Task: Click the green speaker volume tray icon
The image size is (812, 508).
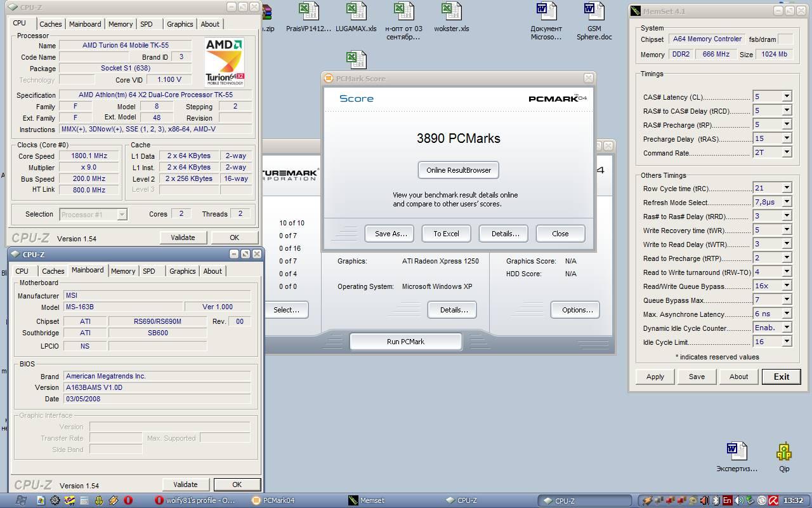Action: (x=739, y=500)
